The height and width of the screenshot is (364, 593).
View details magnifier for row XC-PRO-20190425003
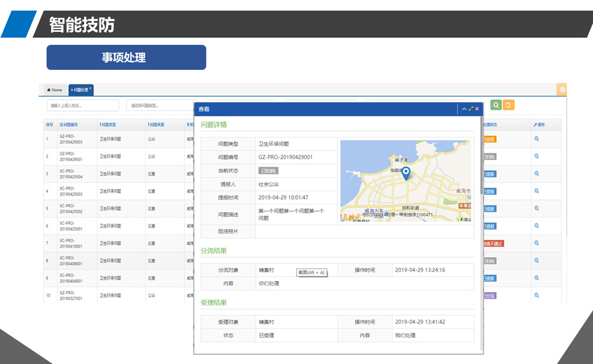click(537, 191)
